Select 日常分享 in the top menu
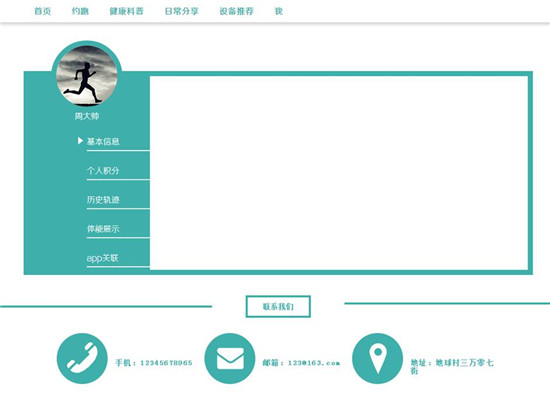Image resolution: width=550 pixels, height=393 pixels. point(182,11)
